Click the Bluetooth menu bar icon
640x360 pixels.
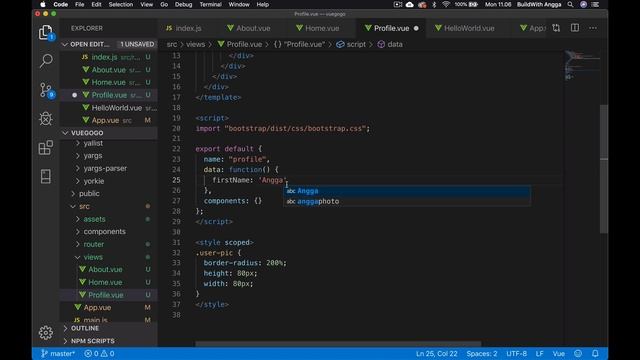434,4
